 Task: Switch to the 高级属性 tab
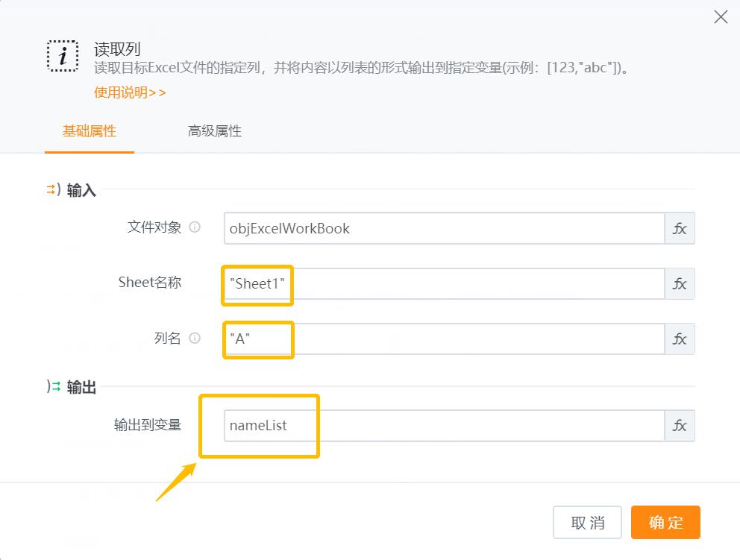(x=214, y=130)
